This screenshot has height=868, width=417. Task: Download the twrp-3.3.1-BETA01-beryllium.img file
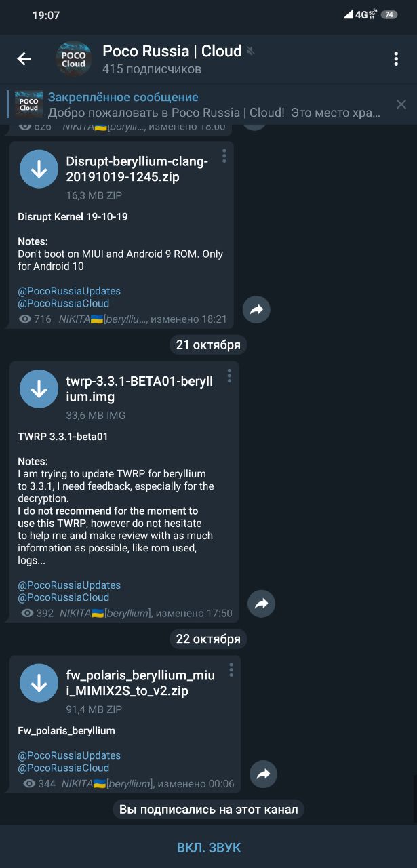39,389
